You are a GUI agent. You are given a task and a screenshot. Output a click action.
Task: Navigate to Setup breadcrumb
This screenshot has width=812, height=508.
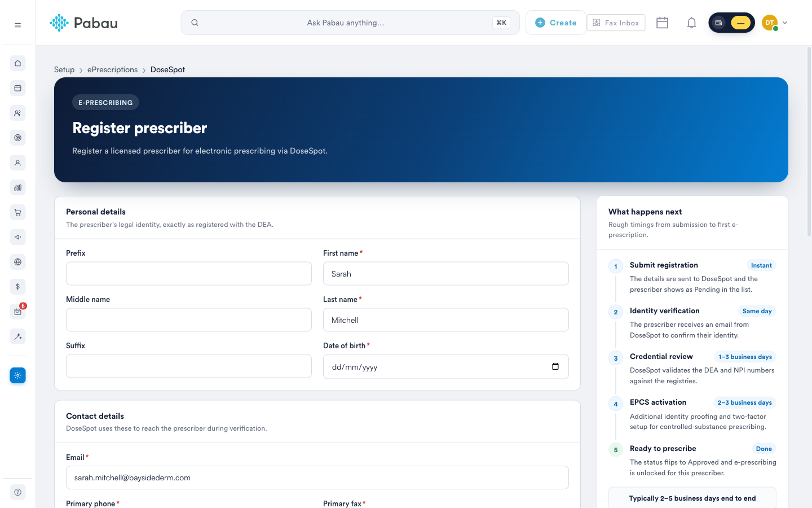pyautogui.click(x=64, y=69)
